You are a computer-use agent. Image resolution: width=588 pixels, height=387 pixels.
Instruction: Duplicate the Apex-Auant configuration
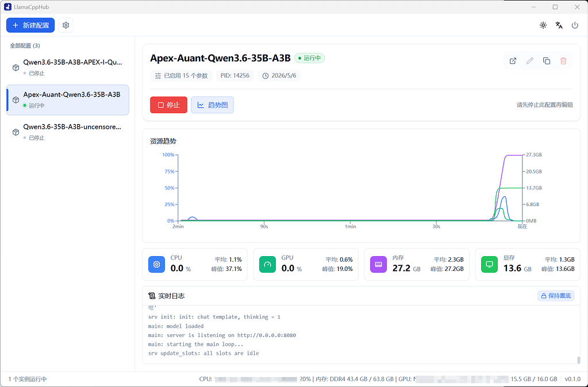pyautogui.click(x=547, y=61)
